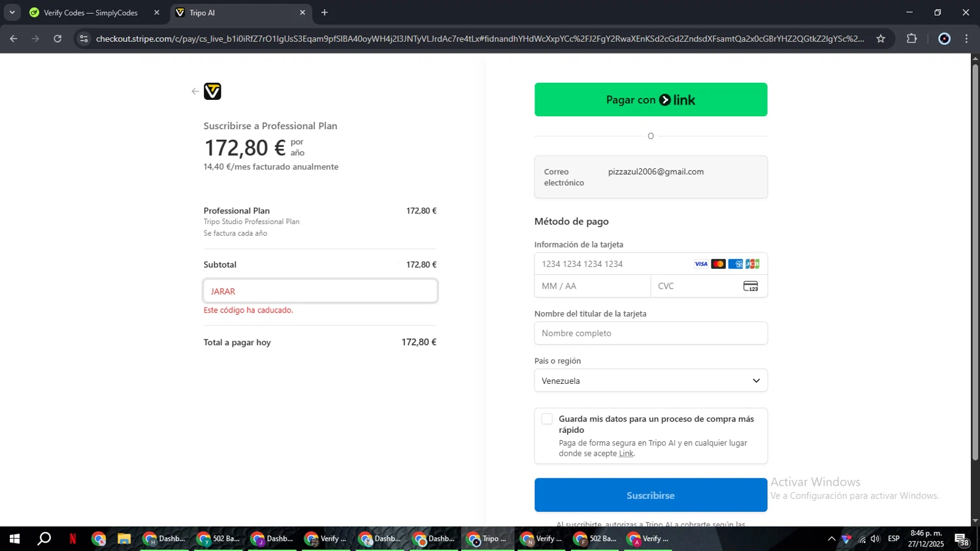980x551 pixels.
Task: Open the Chrome three-dot menu
Action: pos(966,39)
